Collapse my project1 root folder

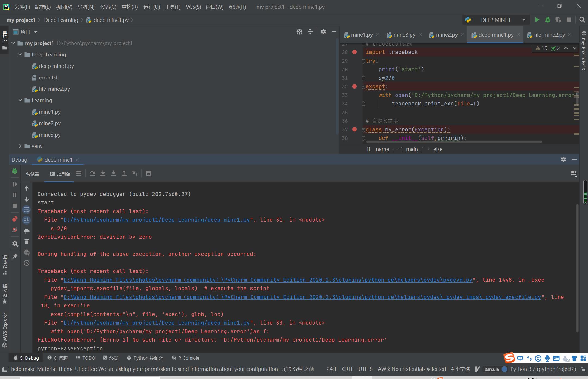(13, 43)
